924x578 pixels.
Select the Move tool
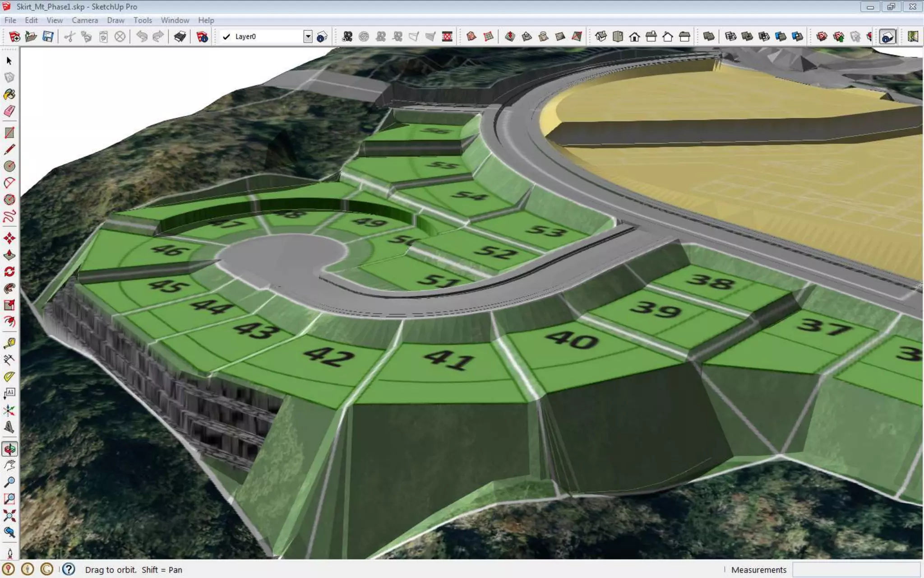9,238
